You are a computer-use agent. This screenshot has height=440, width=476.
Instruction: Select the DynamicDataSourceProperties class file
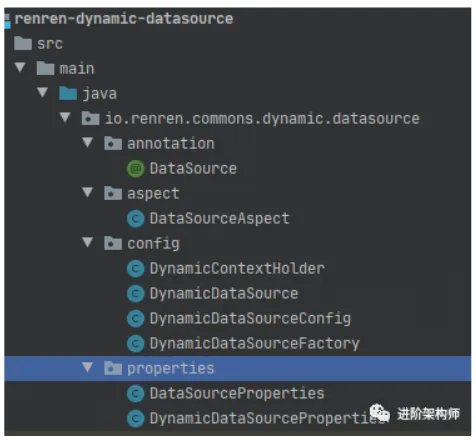click(267, 419)
